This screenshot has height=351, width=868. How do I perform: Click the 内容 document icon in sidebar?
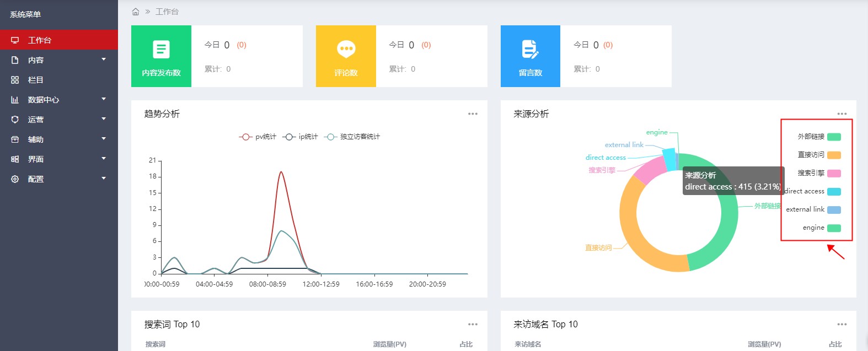[15, 60]
